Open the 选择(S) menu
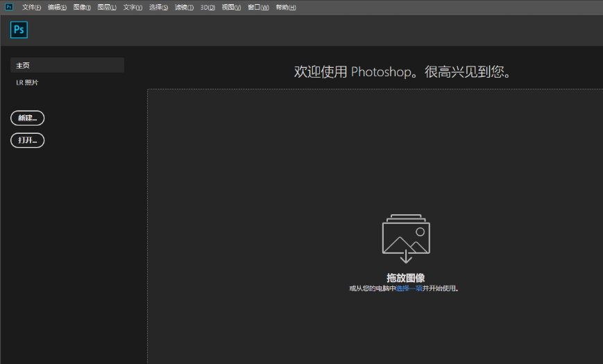This screenshot has height=364, width=603. click(x=158, y=8)
